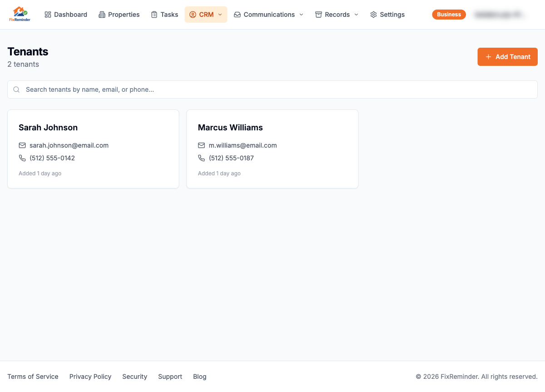Open the Privacy Policy link

pyautogui.click(x=90, y=377)
